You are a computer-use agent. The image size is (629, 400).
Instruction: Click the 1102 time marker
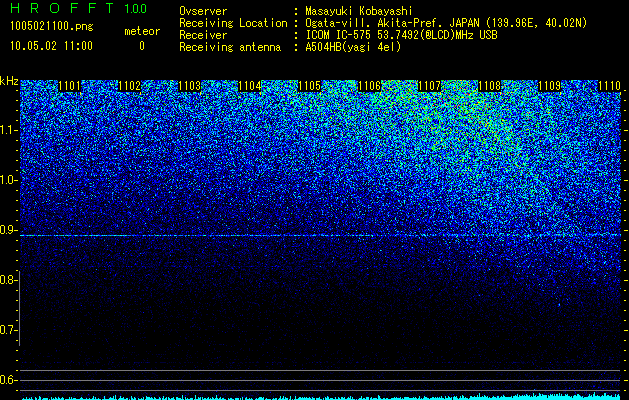coord(130,86)
